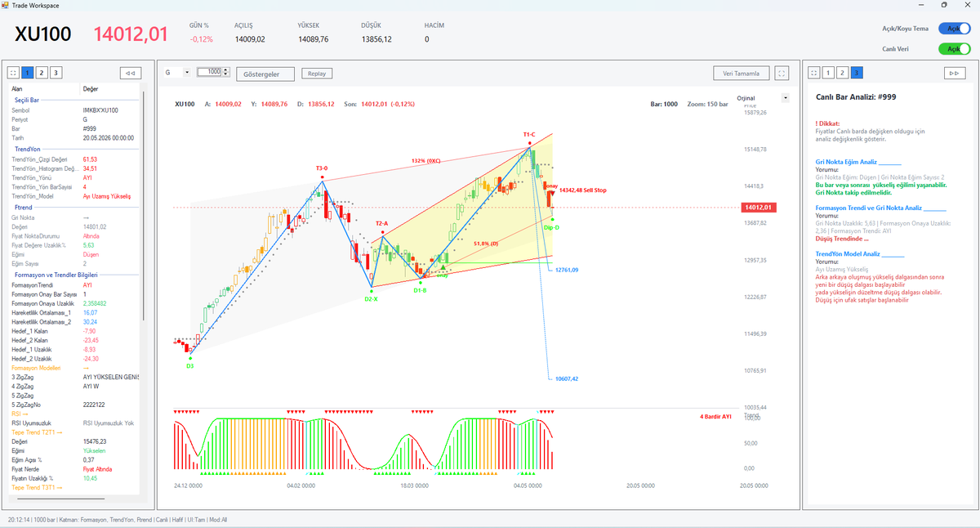Click the GÜN % -0,12% value

202,39
